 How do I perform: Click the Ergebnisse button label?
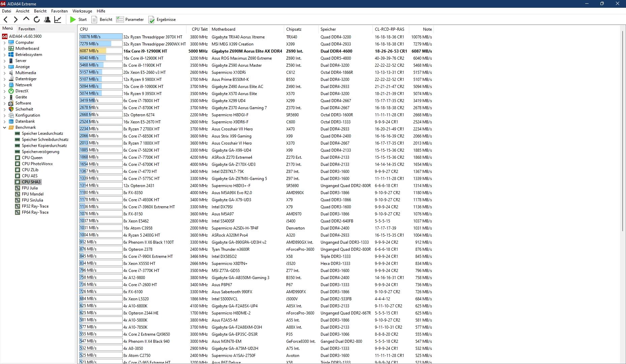click(x=166, y=20)
